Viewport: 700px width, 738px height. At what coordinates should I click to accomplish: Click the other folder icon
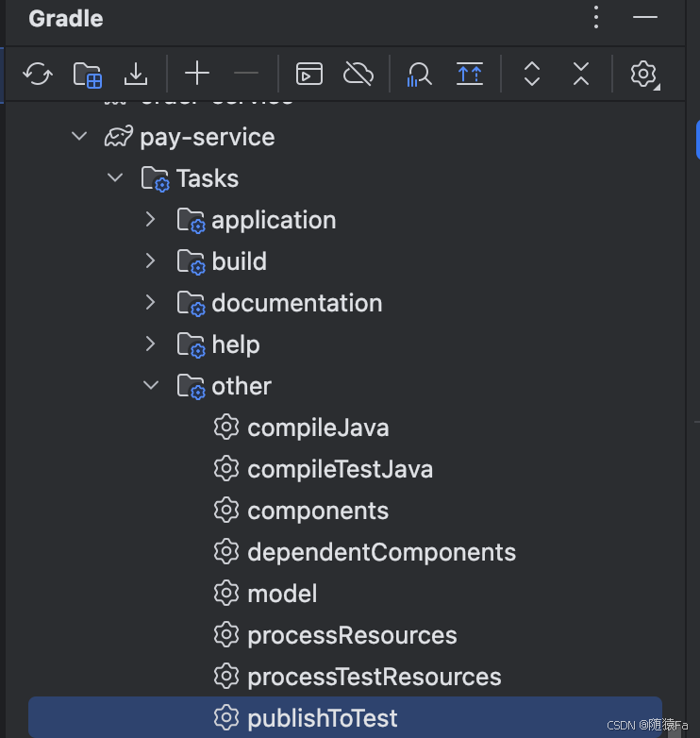[191, 386]
